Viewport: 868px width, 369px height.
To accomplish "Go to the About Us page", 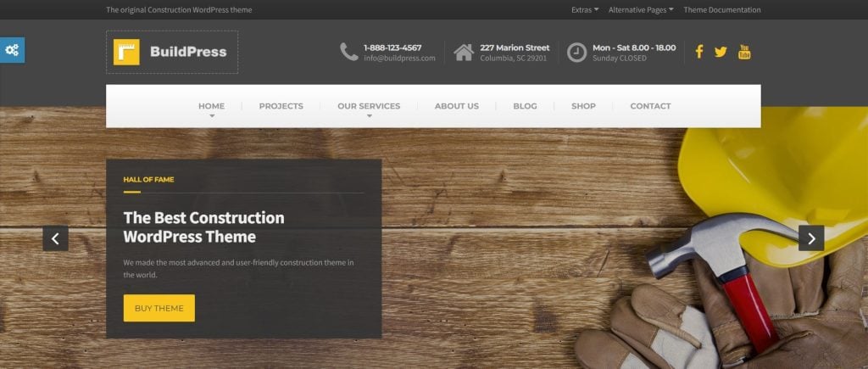I will (x=457, y=106).
